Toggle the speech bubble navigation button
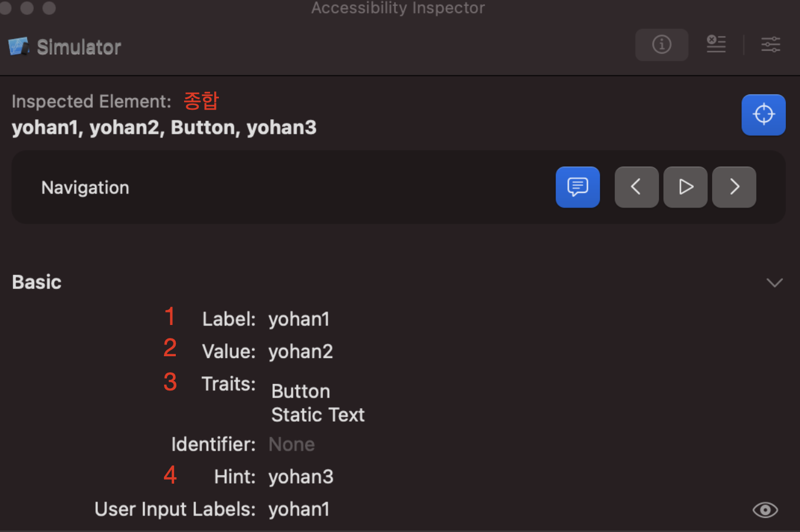 (578, 187)
